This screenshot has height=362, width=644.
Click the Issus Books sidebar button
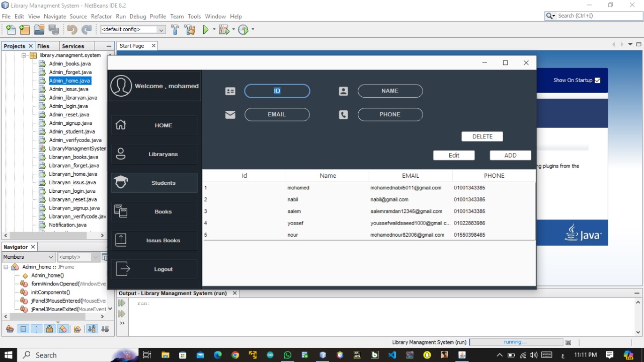click(x=154, y=240)
